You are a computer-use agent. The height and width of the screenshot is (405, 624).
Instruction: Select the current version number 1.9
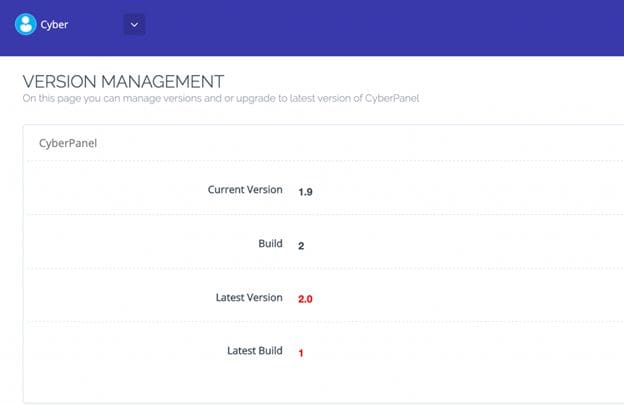(x=306, y=191)
